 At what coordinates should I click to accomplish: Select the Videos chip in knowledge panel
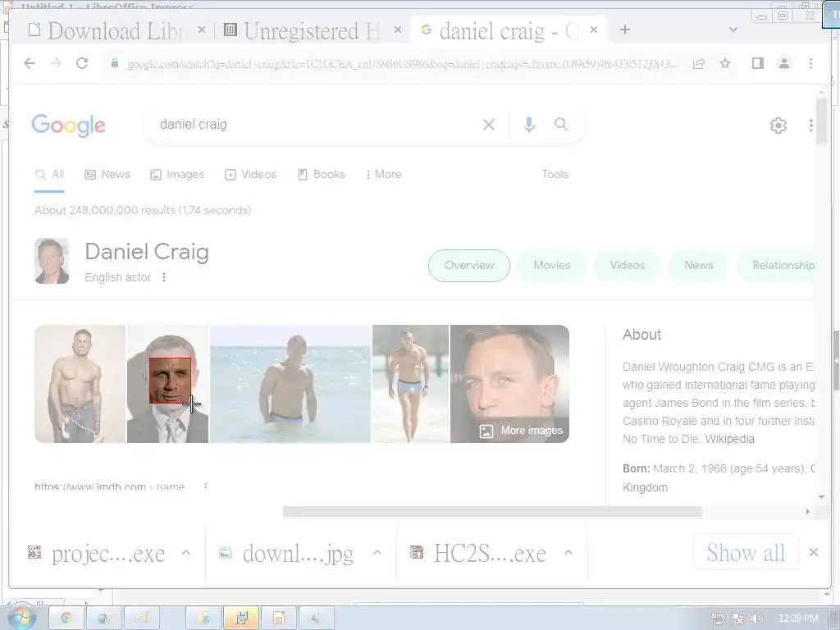point(627,265)
